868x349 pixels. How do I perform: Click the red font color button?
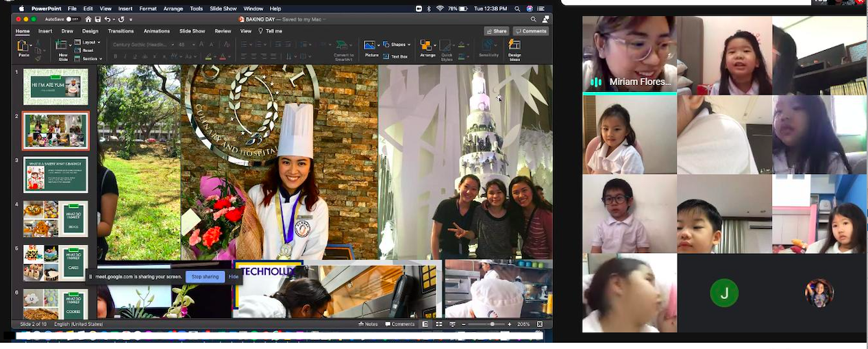(222, 57)
